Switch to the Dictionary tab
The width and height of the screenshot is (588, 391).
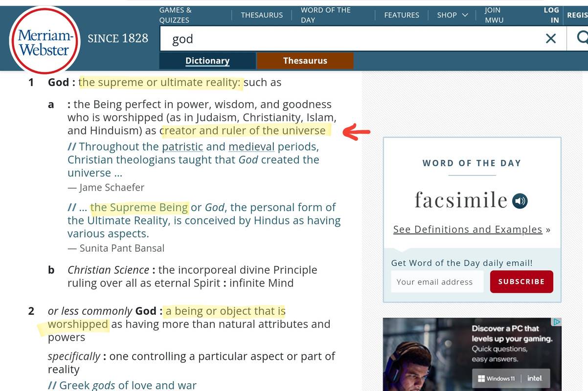click(207, 61)
